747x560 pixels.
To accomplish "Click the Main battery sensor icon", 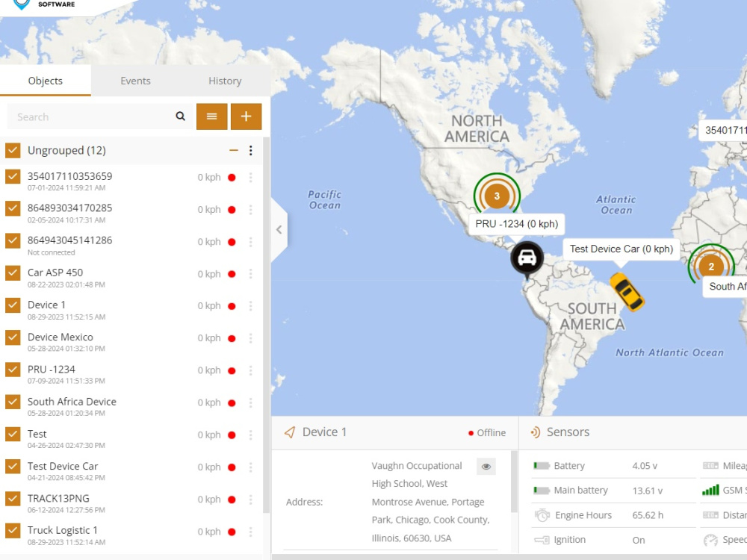I will point(541,491).
